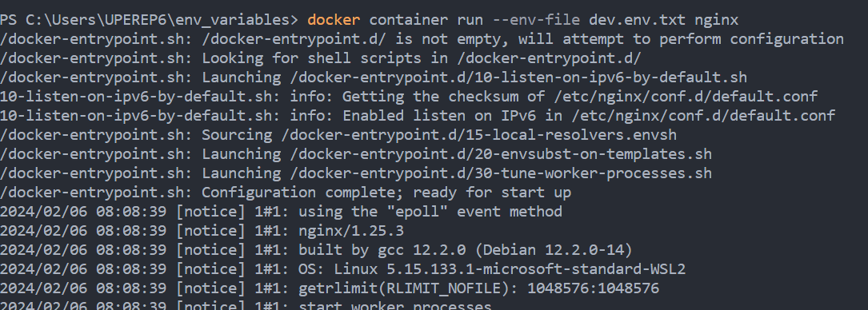Click the nginx/1.25.3 version text
The image size is (868, 310).
(351, 230)
